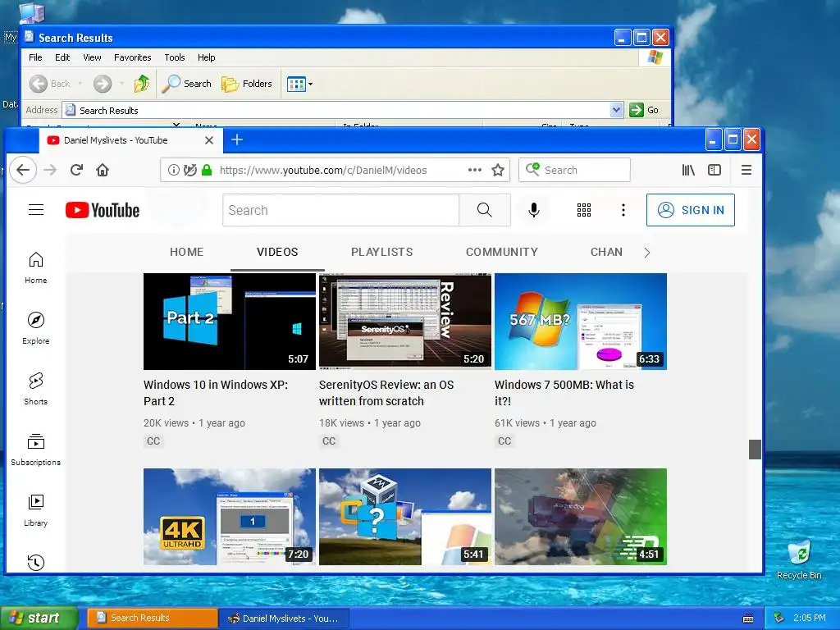The image size is (840, 630).
Task: Click the Up folder icon in Search Results
Action: [141, 84]
